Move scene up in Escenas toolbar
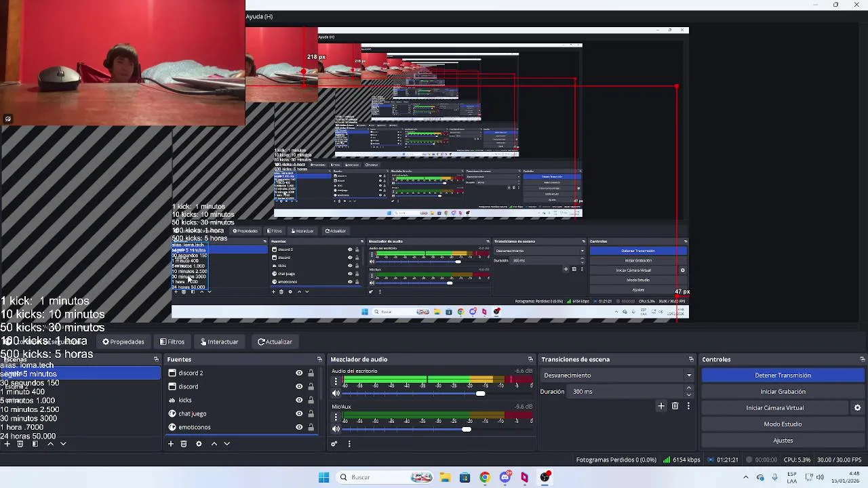 tap(50, 444)
